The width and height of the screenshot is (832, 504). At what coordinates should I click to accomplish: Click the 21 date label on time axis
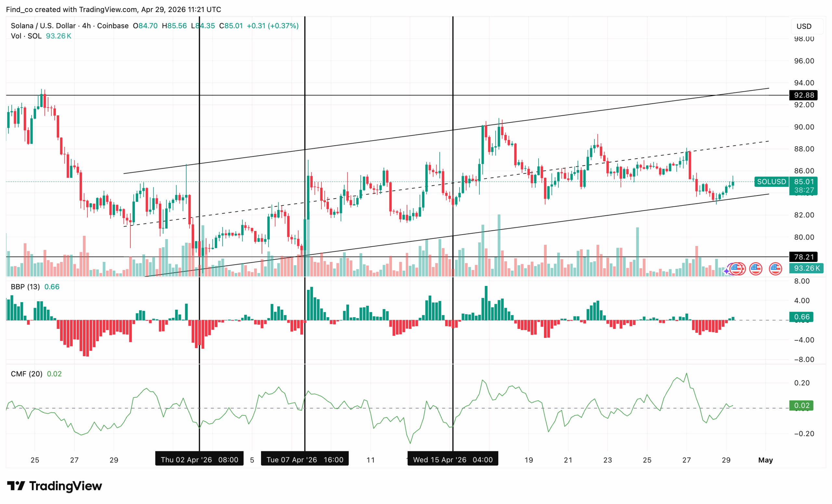(568, 460)
